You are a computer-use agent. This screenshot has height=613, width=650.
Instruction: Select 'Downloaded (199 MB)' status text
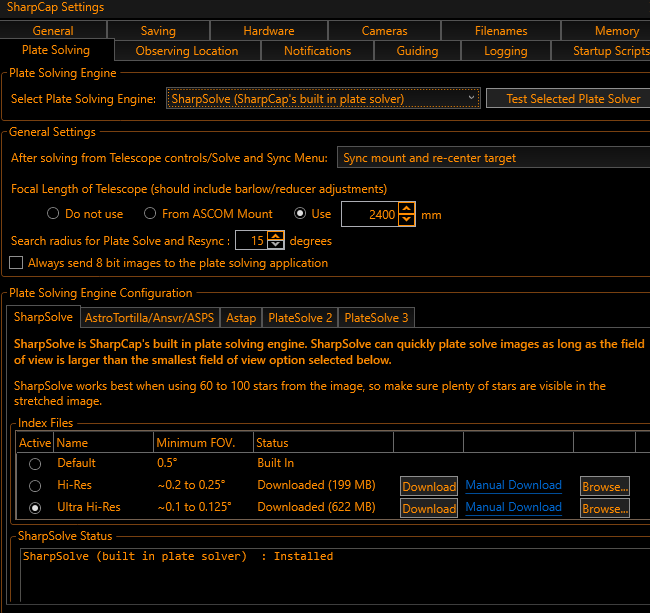click(x=316, y=485)
